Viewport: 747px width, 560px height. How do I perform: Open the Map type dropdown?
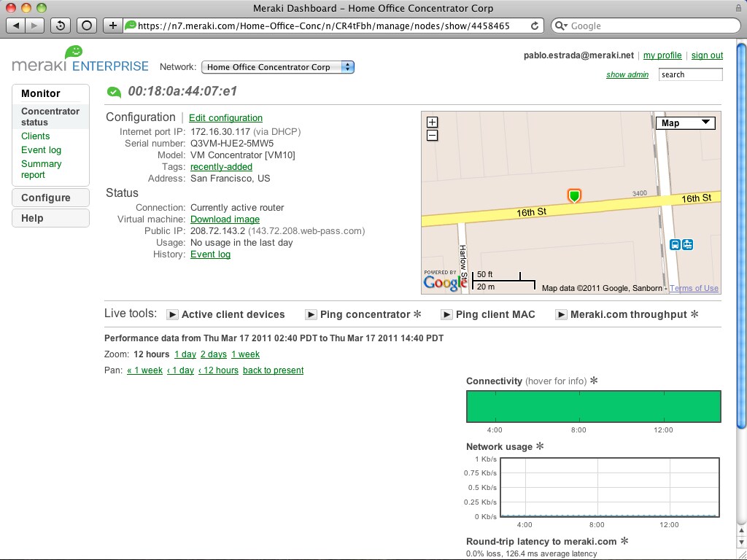(686, 122)
